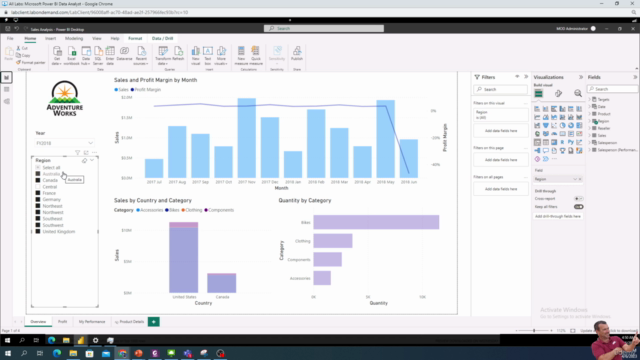Go to the Profit page tab
The image size is (640, 360).
tap(62, 322)
